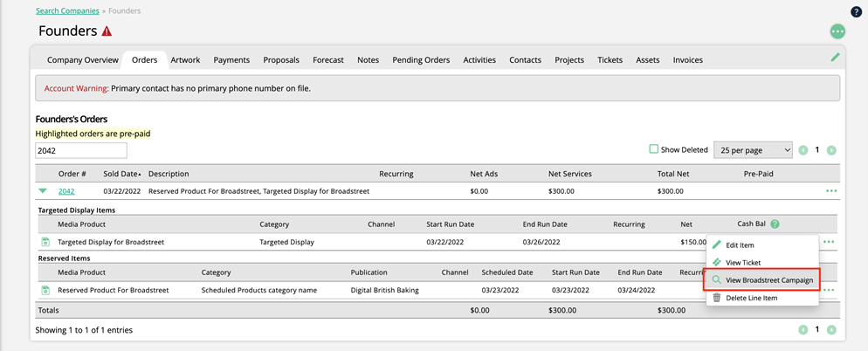868x351 pixels.
Task: Sort orders by the Sold Date column
Action: coord(122,174)
